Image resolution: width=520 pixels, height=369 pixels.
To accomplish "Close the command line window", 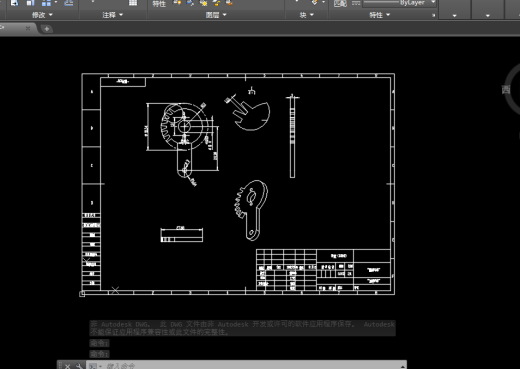I will coord(68,366).
